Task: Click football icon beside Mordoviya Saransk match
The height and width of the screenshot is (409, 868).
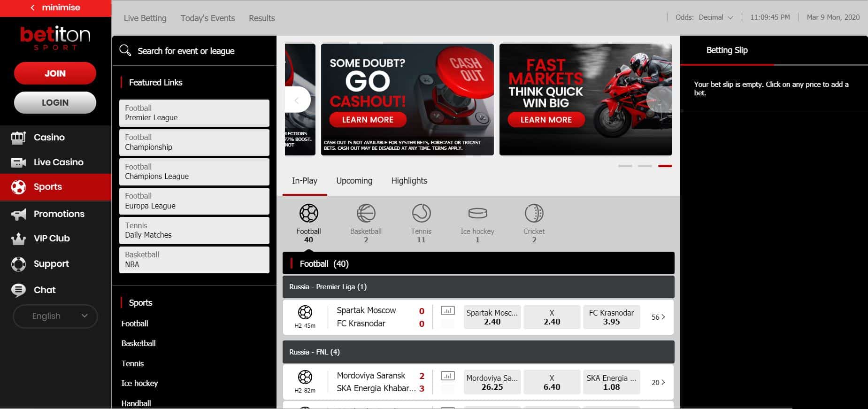Action: [x=305, y=377]
